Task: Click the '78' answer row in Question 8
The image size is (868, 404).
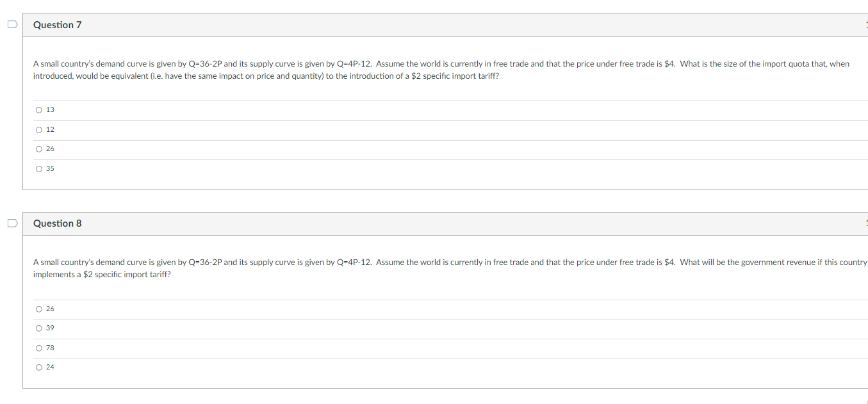Action: pyautogui.click(x=256, y=348)
